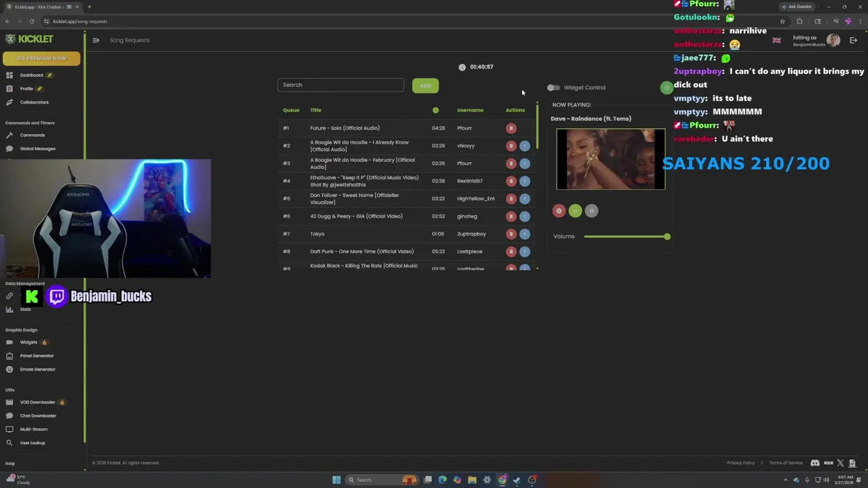Click into the song Search field
The height and width of the screenshot is (488, 868).
(340, 85)
